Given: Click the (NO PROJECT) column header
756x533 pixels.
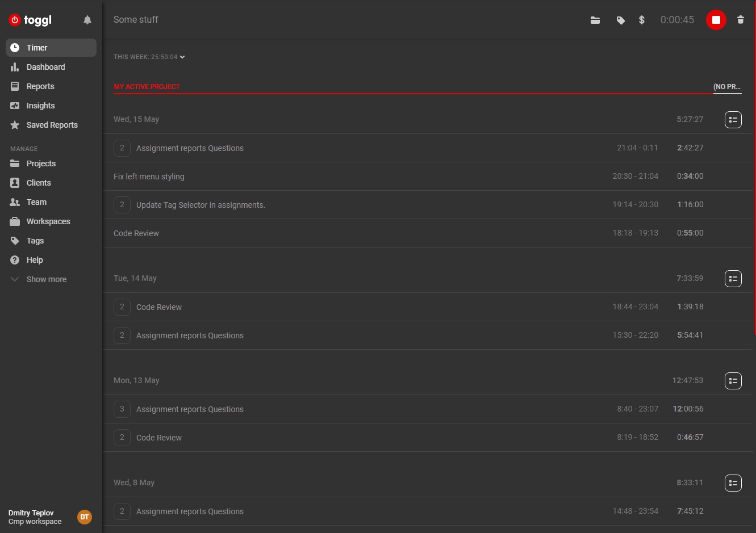Looking at the screenshot, I should tap(728, 86).
